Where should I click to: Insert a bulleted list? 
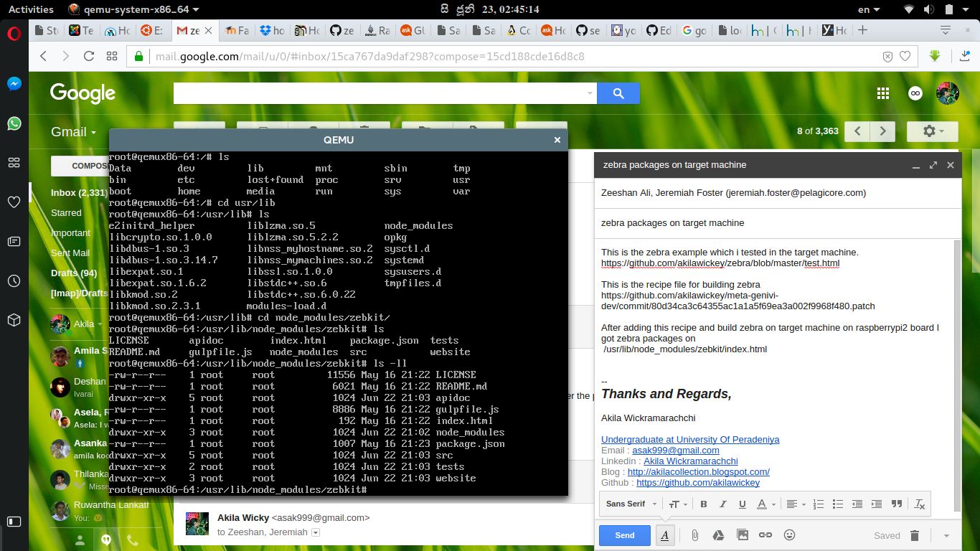pos(837,504)
